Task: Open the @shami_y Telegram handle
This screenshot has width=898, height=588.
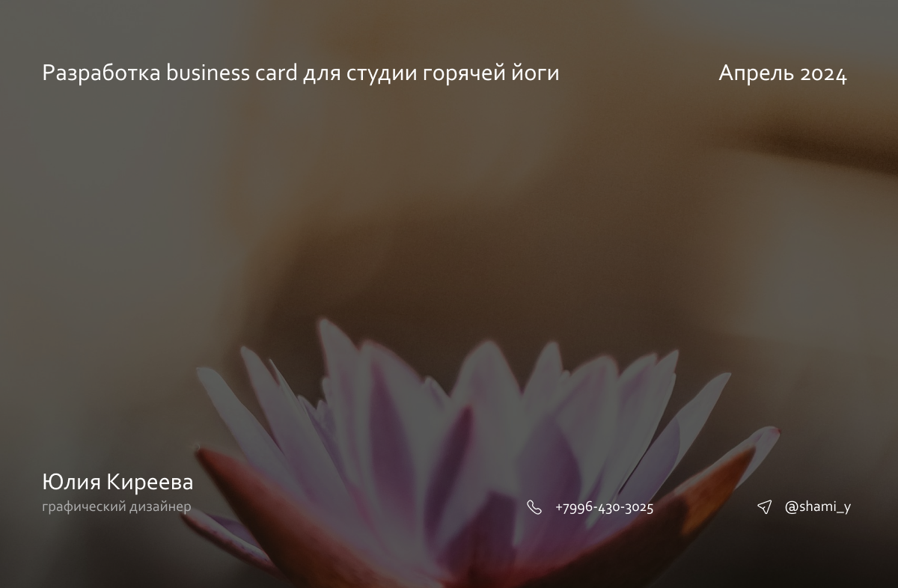Action: click(817, 507)
